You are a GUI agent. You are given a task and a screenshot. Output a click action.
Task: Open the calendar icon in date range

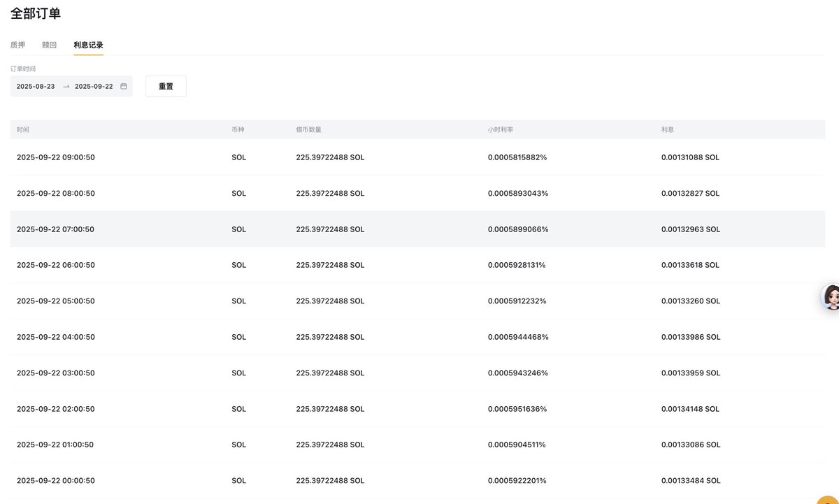pos(124,86)
